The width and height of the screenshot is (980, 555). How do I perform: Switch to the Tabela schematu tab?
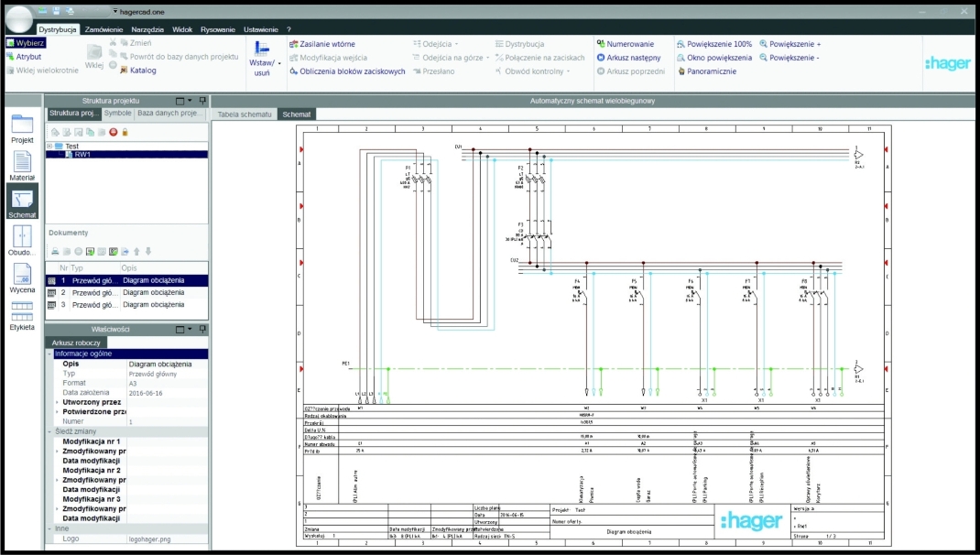point(244,114)
